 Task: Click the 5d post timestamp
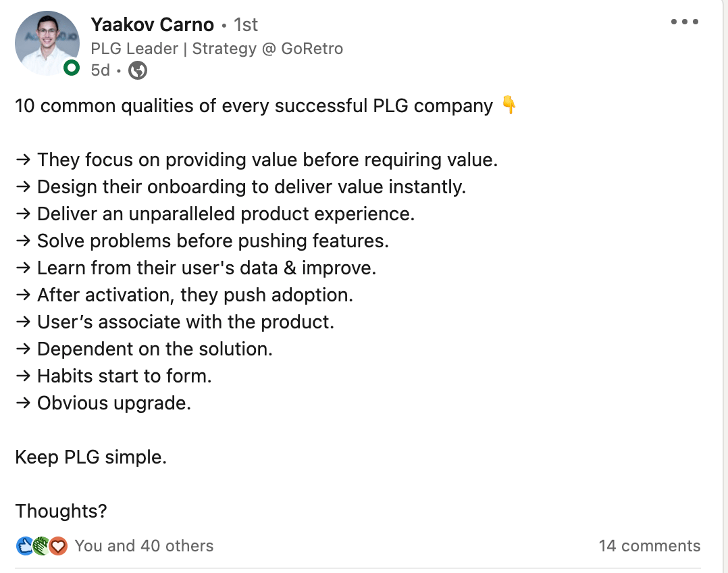[x=100, y=70]
